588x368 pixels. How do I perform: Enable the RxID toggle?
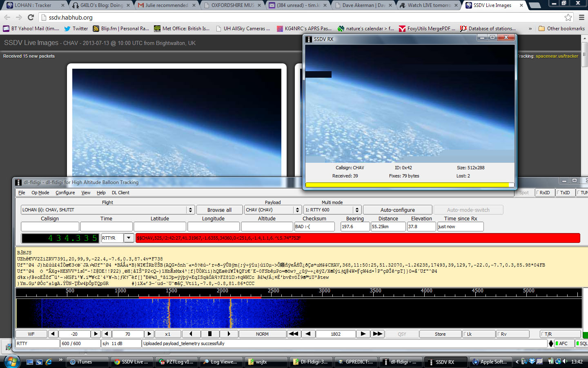click(545, 192)
